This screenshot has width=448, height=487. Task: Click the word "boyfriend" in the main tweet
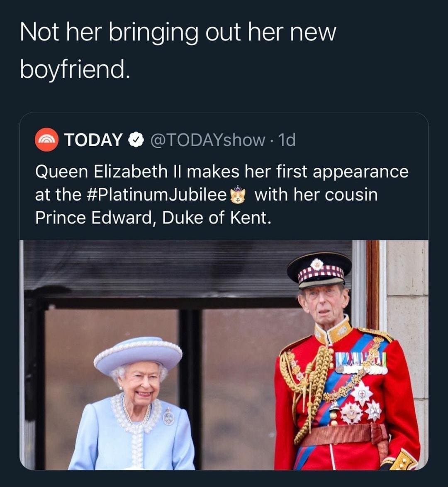pyautogui.click(x=75, y=69)
